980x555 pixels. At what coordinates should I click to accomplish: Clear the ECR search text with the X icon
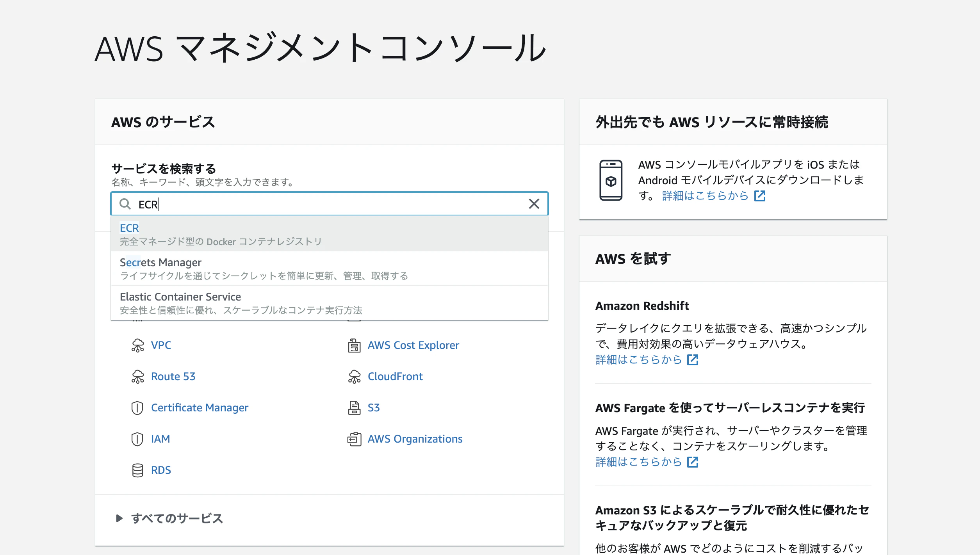click(x=534, y=204)
